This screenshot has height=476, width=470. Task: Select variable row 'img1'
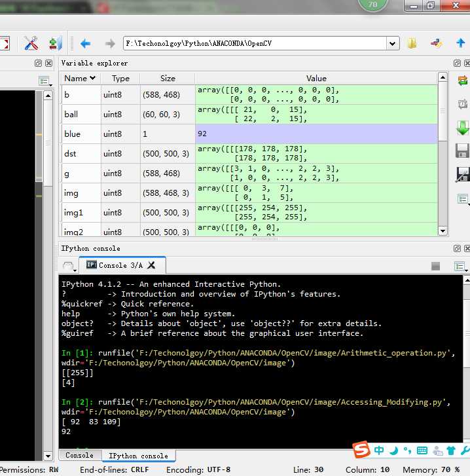point(249,213)
